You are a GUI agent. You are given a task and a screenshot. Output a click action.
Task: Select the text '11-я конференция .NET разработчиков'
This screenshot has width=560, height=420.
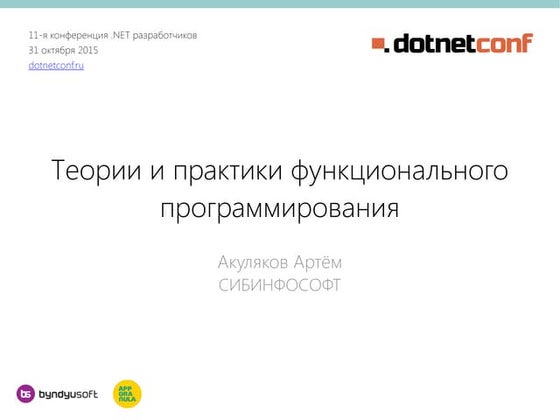[113, 36]
